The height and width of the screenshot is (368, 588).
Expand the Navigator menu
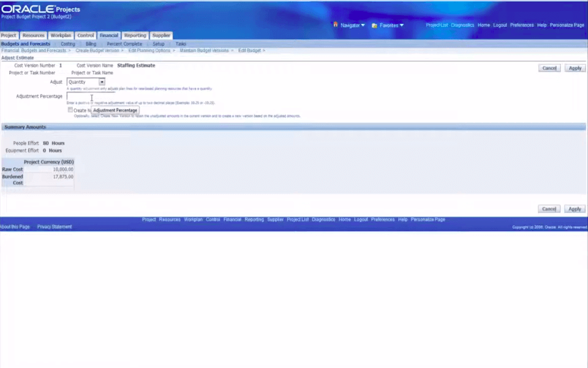(x=351, y=25)
